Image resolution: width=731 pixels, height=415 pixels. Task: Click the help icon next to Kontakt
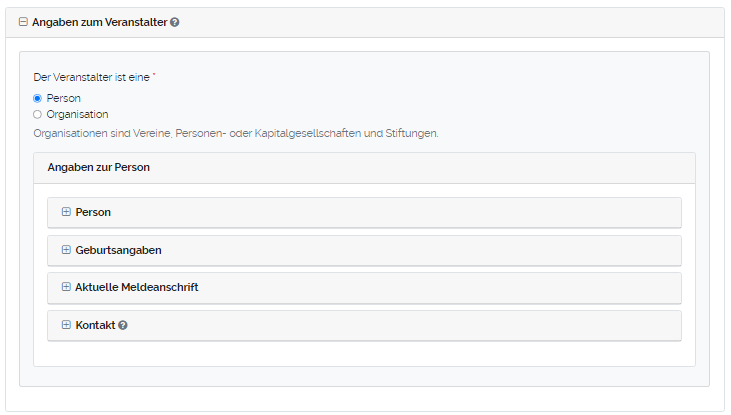123,326
